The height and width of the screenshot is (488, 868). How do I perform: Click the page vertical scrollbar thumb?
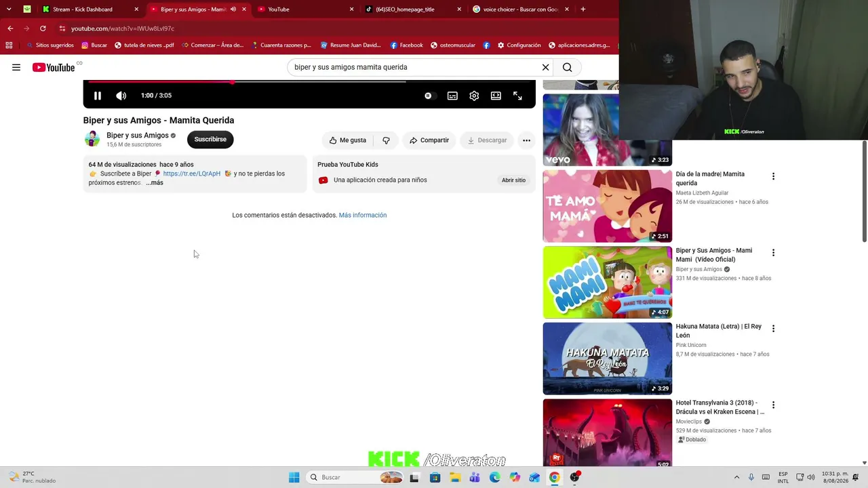tap(865, 191)
